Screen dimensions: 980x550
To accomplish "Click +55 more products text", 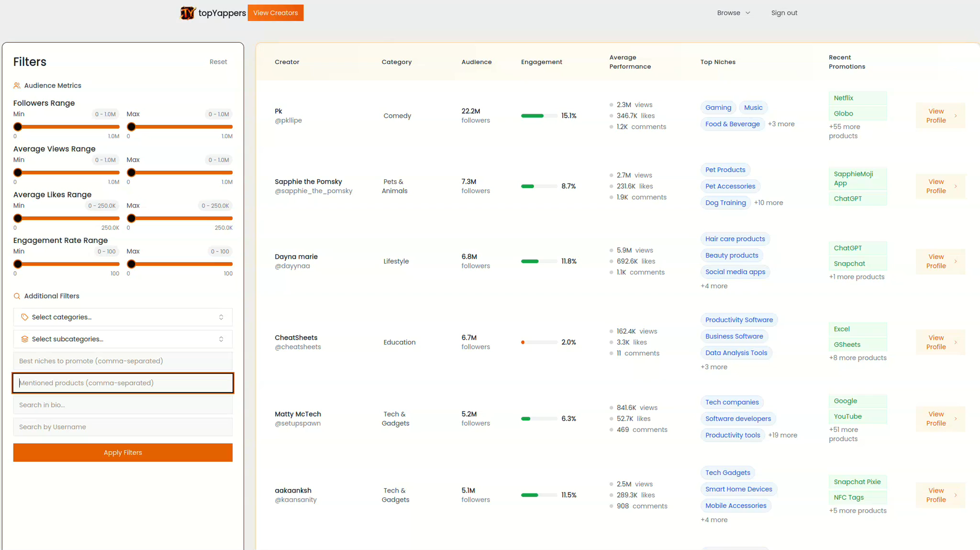I will click(844, 131).
